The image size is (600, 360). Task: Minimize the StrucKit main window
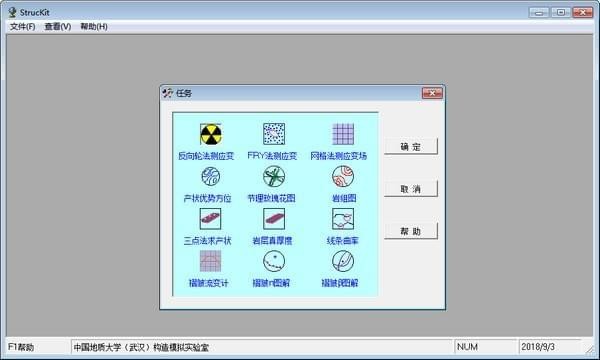tap(539, 13)
